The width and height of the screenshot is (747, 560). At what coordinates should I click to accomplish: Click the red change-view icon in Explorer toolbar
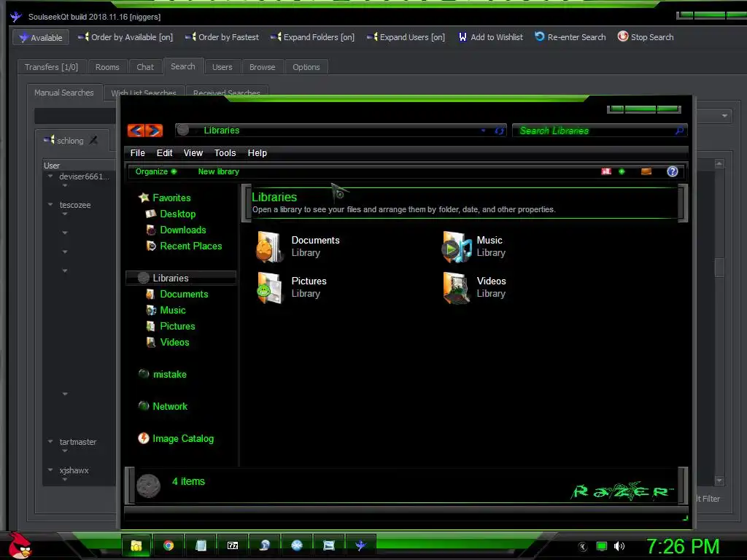pyautogui.click(x=606, y=171)
